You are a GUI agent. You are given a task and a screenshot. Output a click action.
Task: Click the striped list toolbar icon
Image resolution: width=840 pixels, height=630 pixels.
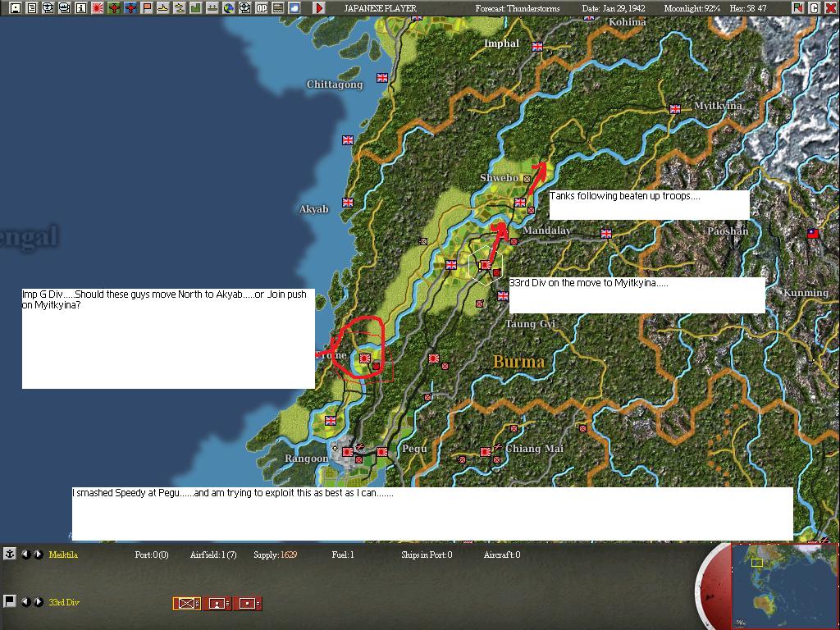277,8
